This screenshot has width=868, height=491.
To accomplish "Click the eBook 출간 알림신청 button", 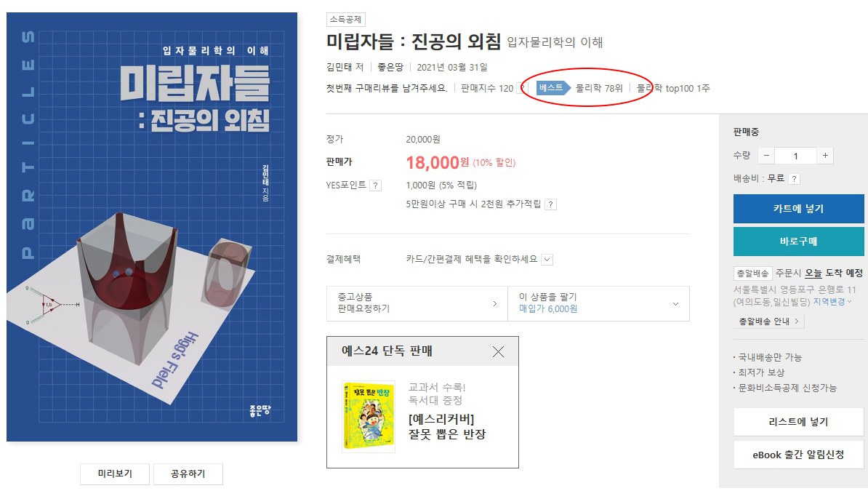I will (x=798, y=455).
